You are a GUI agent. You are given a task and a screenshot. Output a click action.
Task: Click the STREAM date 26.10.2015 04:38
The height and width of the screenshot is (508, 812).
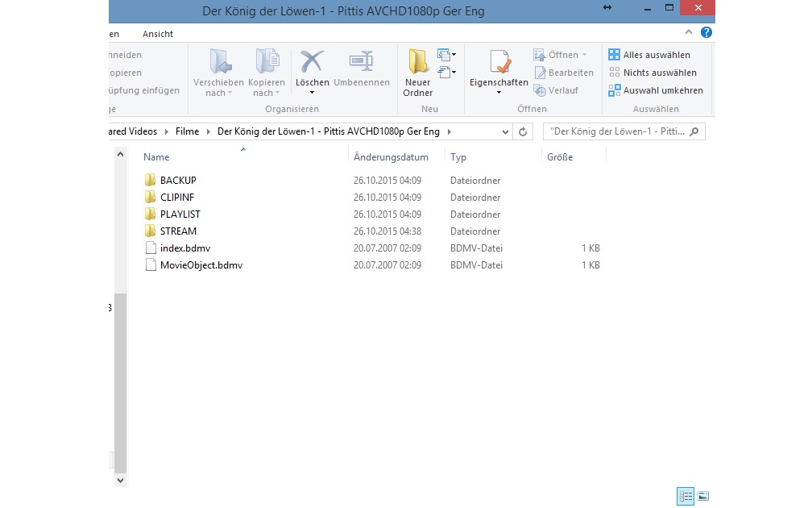[387, 231]
